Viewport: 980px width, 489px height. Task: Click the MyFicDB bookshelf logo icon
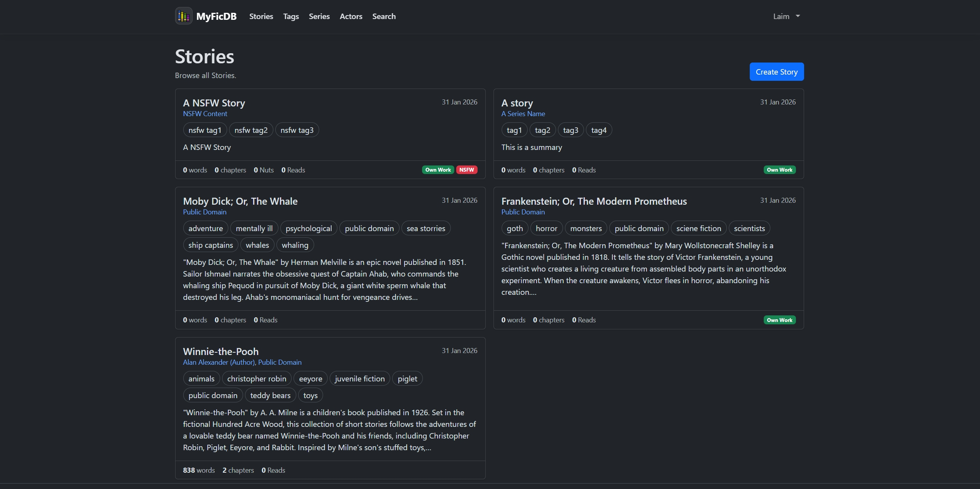pos(184,16)
